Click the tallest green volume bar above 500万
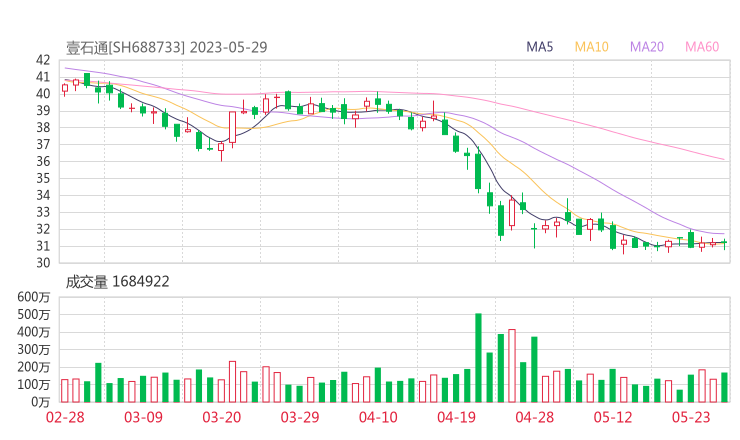 478,358
